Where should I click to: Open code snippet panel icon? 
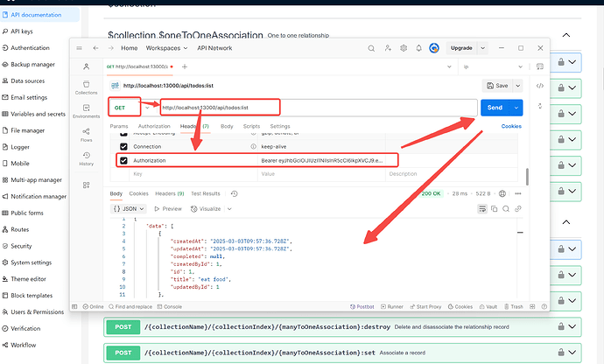[x=540, y=86]
